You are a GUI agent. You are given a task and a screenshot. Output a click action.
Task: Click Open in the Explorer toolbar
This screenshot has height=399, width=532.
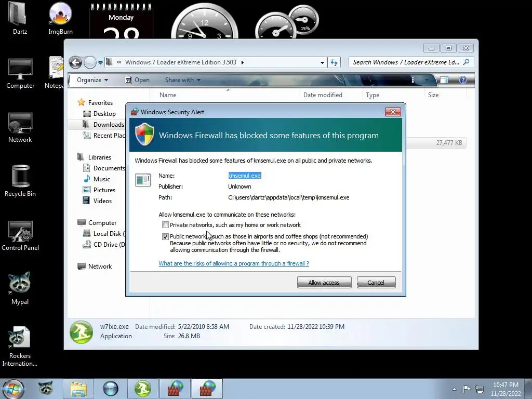tap(137, 80)
